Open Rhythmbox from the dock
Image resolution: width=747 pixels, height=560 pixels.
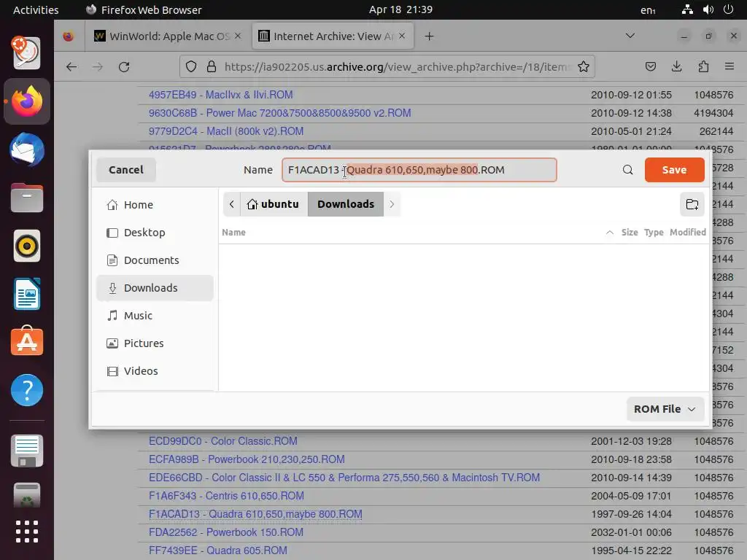27,246
